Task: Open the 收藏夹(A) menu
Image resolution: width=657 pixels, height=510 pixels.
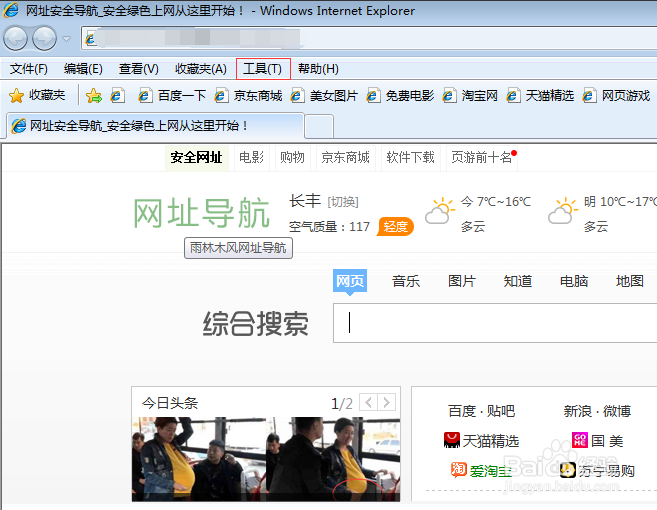Action: coord(201,69)
